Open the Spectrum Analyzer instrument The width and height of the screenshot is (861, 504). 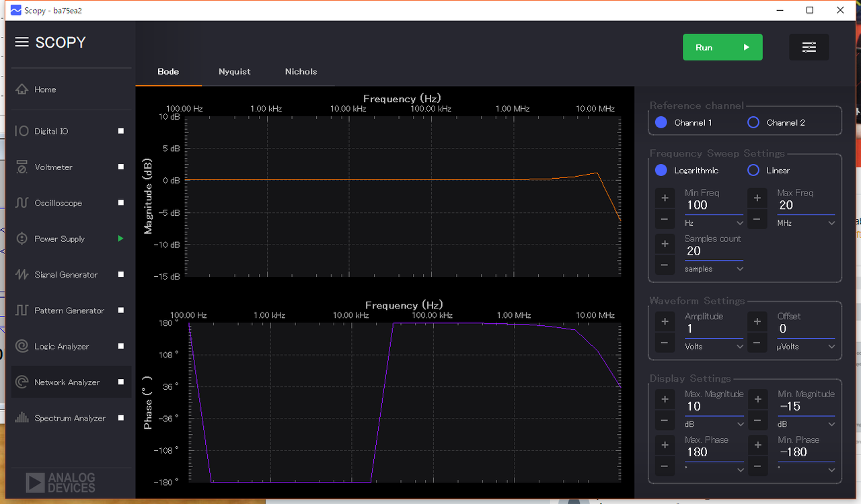[70, 418]
